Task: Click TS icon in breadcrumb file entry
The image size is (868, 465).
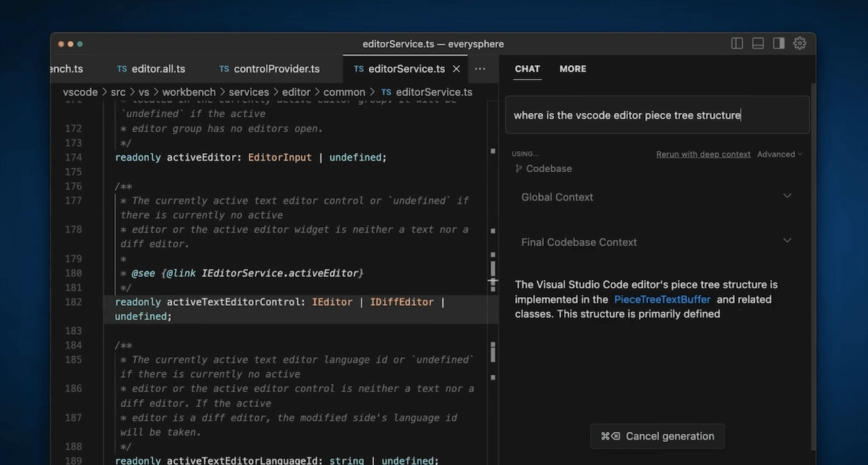Action: pos(386,92)
